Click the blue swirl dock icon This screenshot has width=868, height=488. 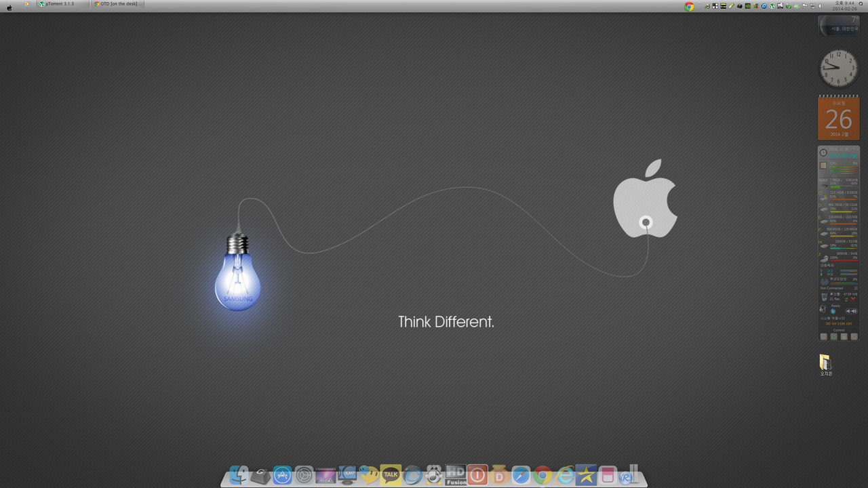[x=412, y=476]
